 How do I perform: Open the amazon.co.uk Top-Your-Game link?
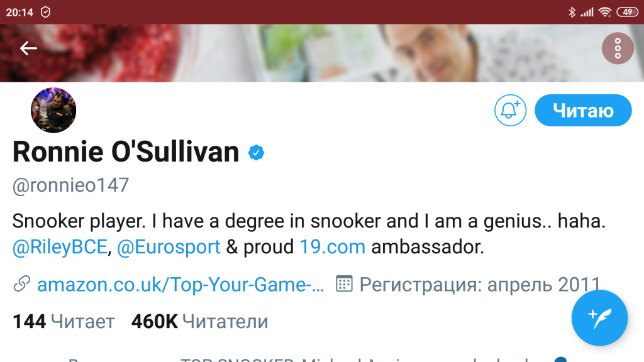(180, 285)
